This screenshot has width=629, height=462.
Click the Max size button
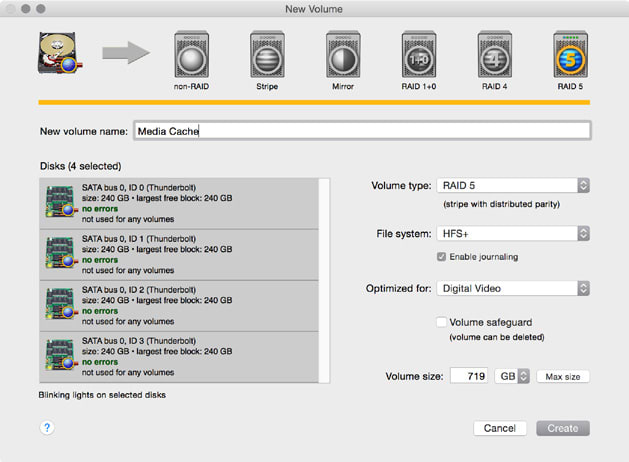[562, 377]
